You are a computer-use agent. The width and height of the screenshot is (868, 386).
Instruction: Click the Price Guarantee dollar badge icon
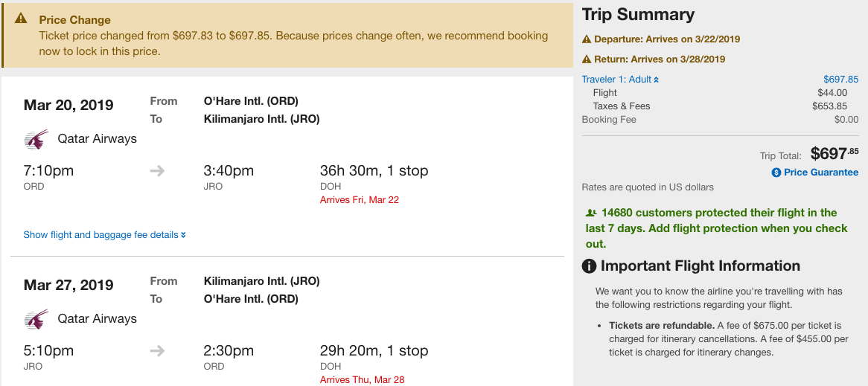coord(776,173)
